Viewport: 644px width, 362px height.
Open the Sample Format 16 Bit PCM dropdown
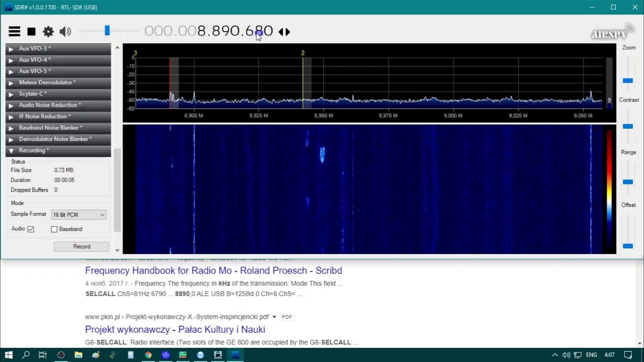[79, 215]
